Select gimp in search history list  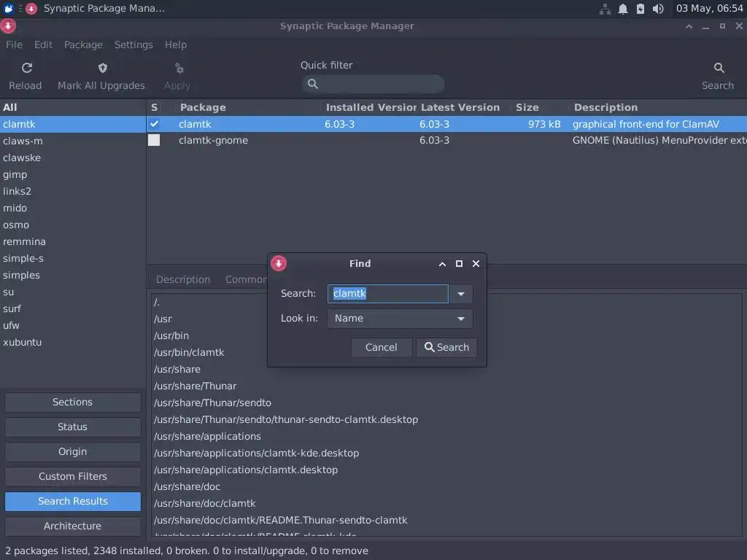tap(73, 175)
